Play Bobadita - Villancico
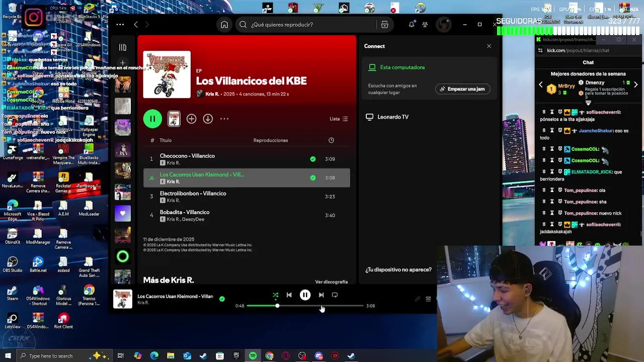644x362 pixels. click(247, 215)
